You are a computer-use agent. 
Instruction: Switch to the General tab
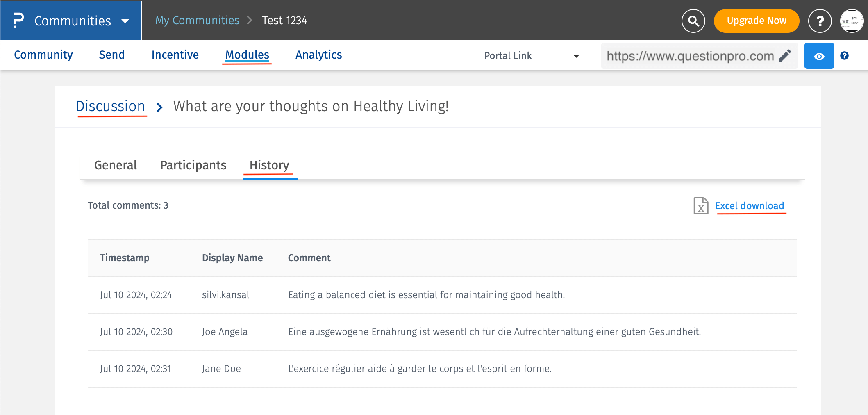point(116,165)
